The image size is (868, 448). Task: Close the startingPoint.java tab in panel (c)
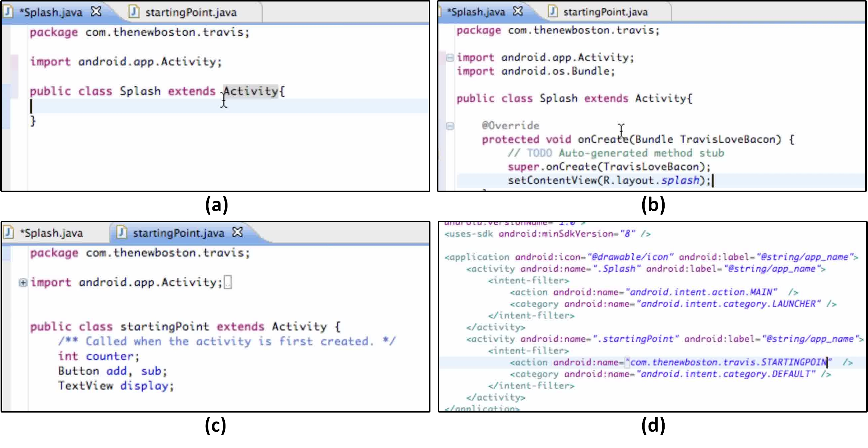(x=237, y=232)
